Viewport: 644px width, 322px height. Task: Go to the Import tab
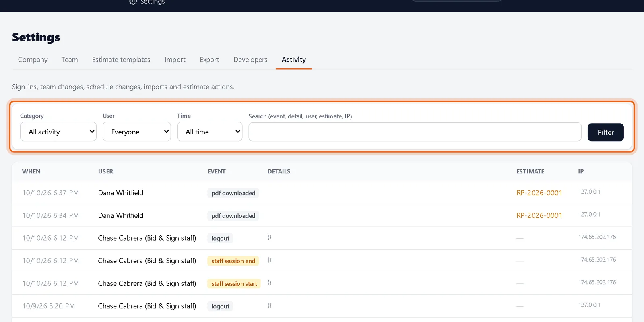point(175,60)
